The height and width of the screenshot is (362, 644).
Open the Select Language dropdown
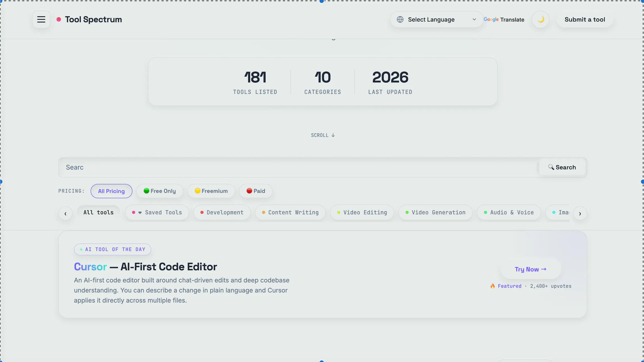pos(436,19)
